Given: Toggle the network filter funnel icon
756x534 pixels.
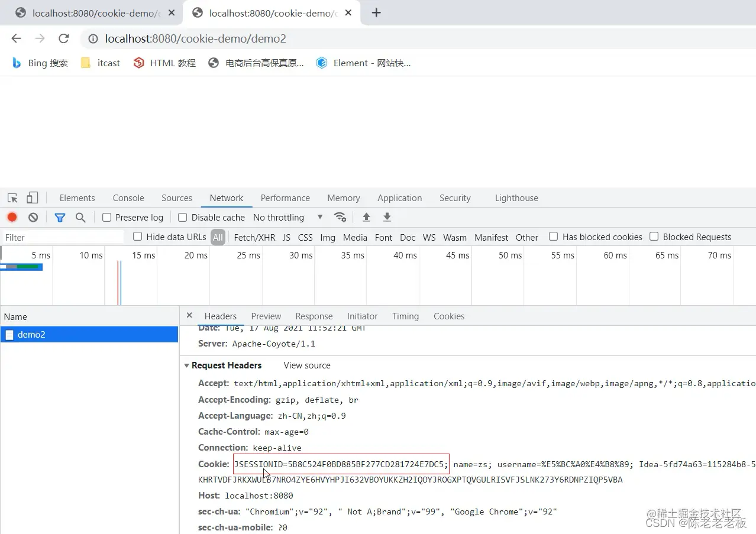Looking at the screenshot, I should tap(60, 218).
